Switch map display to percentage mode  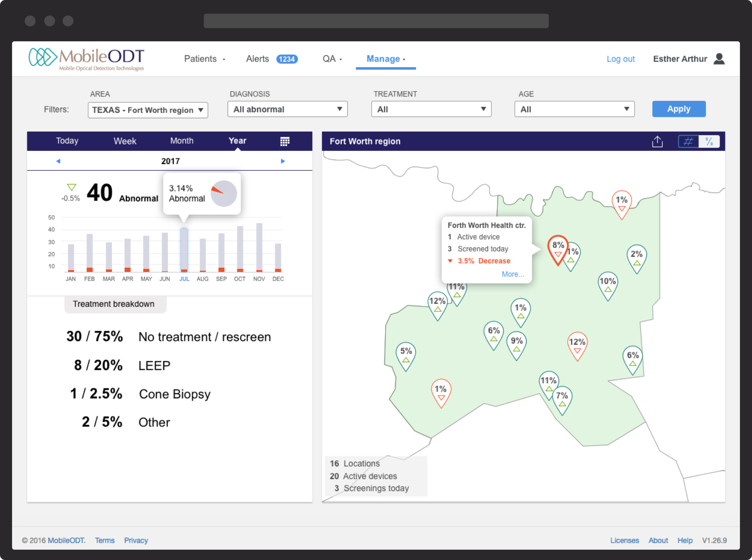(x=710, y=141)
